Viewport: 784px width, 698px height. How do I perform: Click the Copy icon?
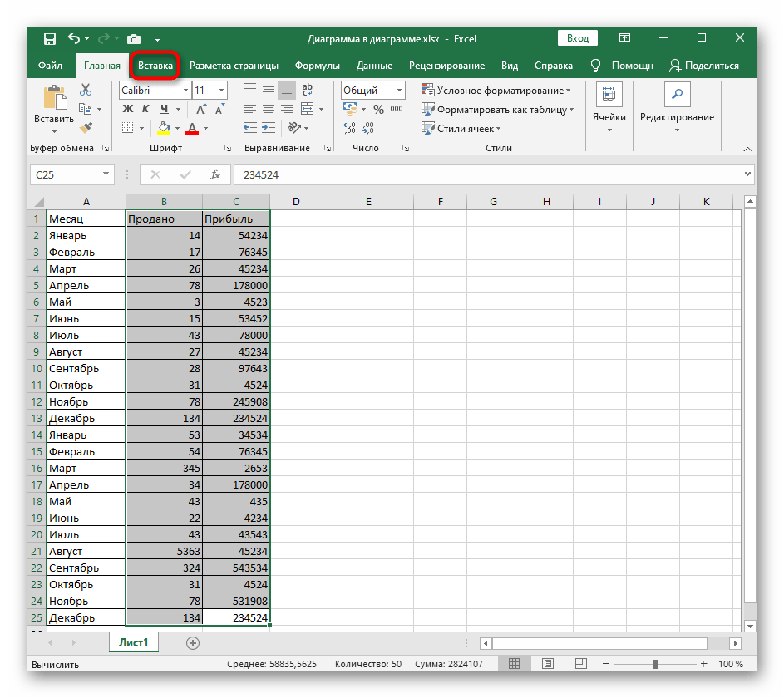[86, 109]
